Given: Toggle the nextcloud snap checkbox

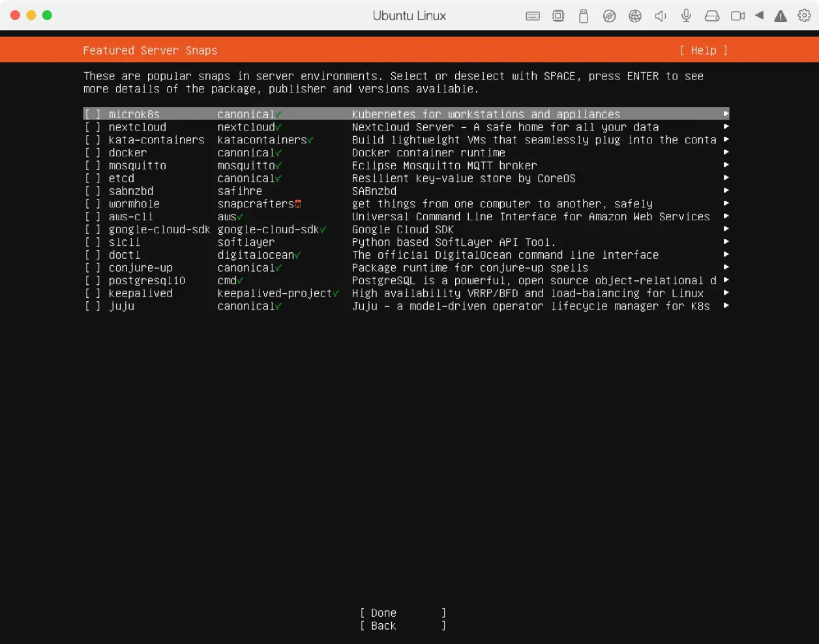Looking at the screenshot, I should [x=93, y=127].
